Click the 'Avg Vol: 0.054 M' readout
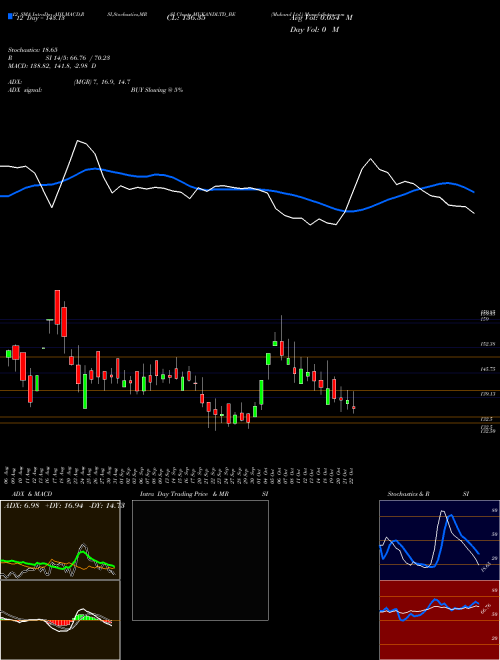Viewport: 500px width, 660px height. click(x=321, y=18)
